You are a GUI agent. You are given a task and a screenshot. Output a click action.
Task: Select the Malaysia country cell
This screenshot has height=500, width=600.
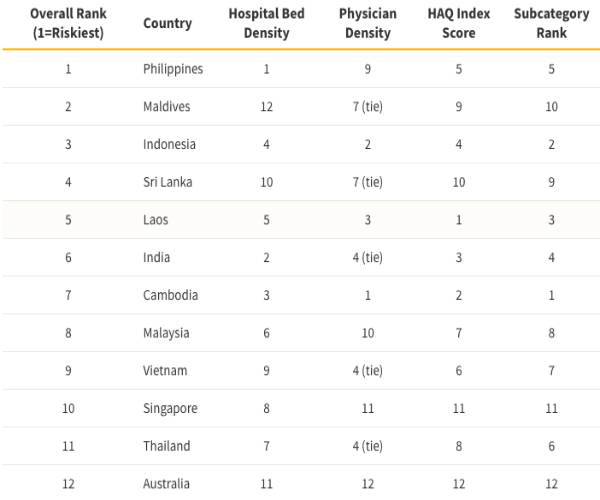[167, 333]
